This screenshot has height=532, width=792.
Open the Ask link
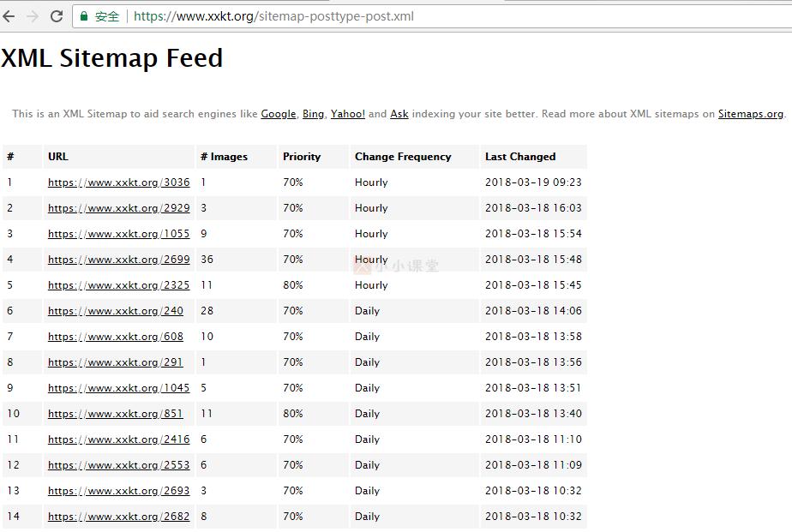[399, 114]
